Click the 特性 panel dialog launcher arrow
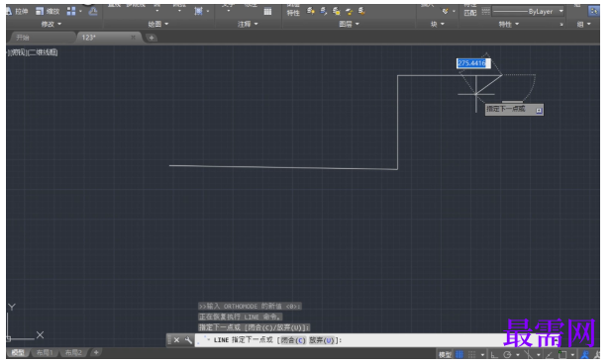This screenshot has height=364, width=614. 562,25
